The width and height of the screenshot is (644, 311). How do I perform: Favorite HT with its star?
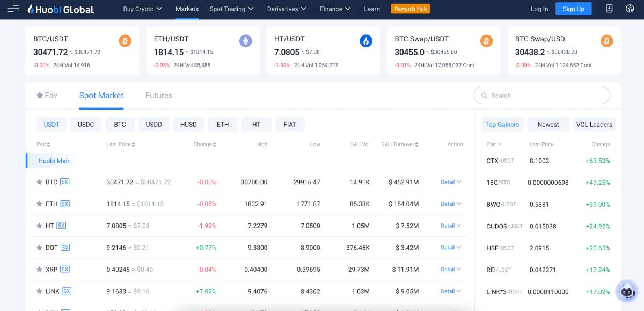(x=39, y=226)
